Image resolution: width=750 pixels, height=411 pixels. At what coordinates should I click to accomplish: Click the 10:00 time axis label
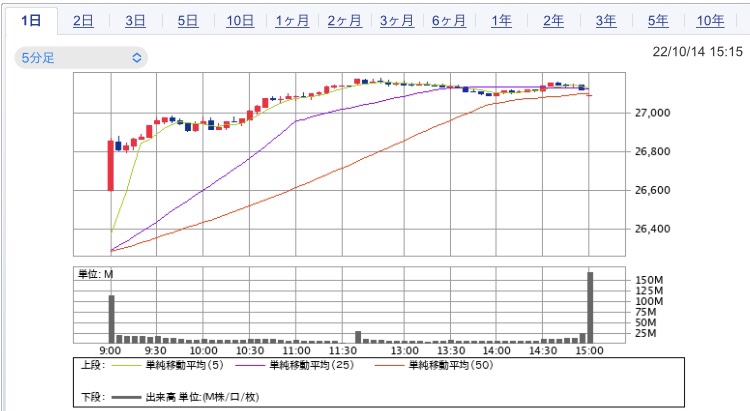pyautogui.click(x=203, y=351)
